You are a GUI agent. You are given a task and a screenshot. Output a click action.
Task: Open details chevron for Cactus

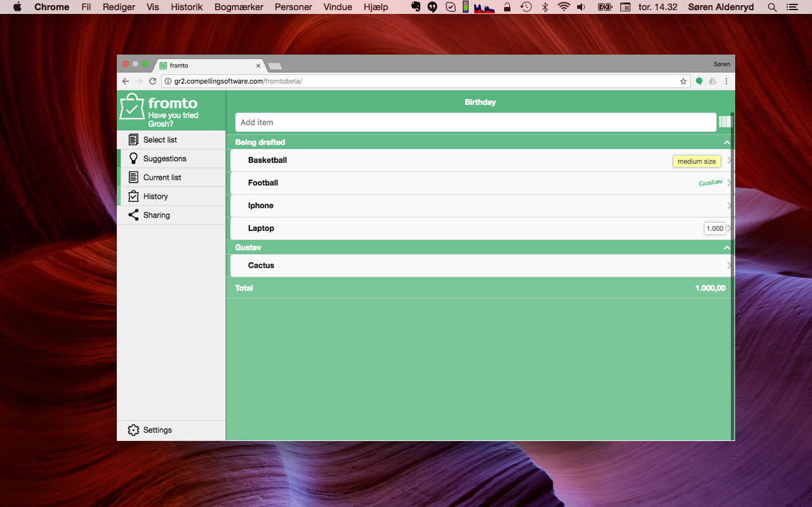pyautogui.click(x=729, y=266)
